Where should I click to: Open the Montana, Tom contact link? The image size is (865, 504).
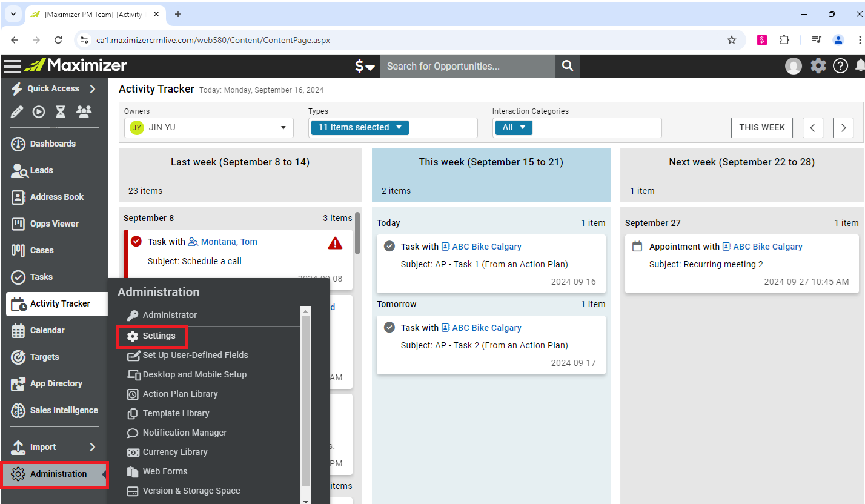tap(229, 242)
